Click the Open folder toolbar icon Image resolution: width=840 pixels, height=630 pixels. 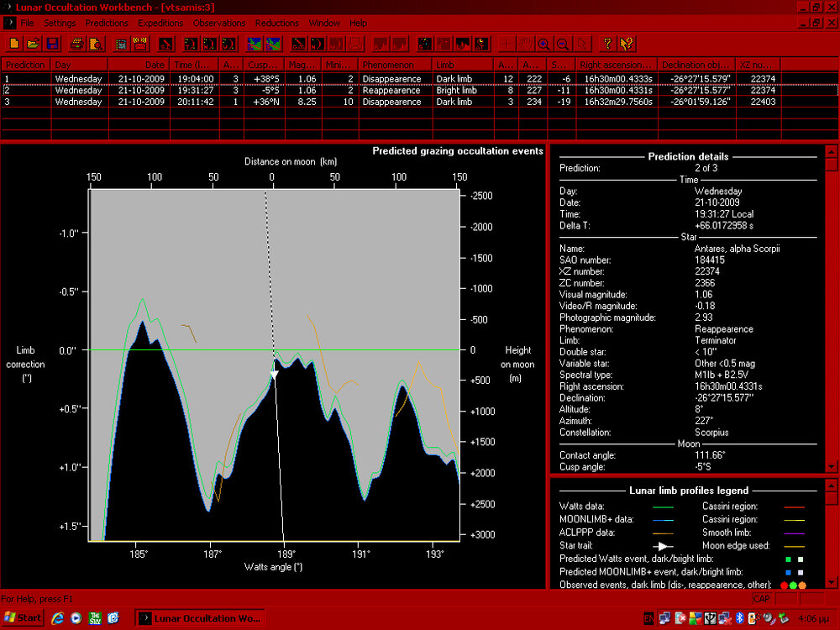[33, 43]
